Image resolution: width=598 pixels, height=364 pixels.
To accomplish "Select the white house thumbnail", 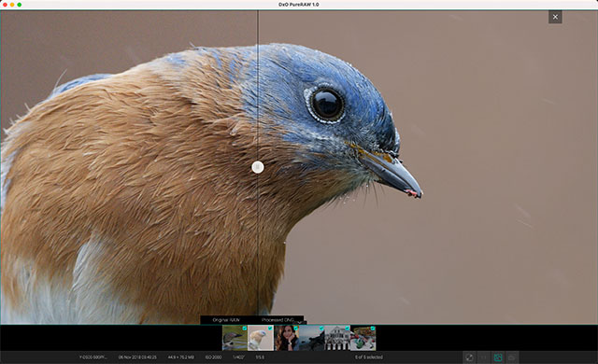I will coord(337,338).
